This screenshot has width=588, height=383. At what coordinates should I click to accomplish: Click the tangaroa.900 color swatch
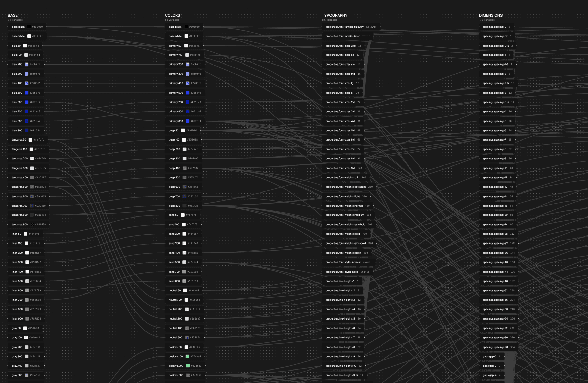tap(32, 224)
